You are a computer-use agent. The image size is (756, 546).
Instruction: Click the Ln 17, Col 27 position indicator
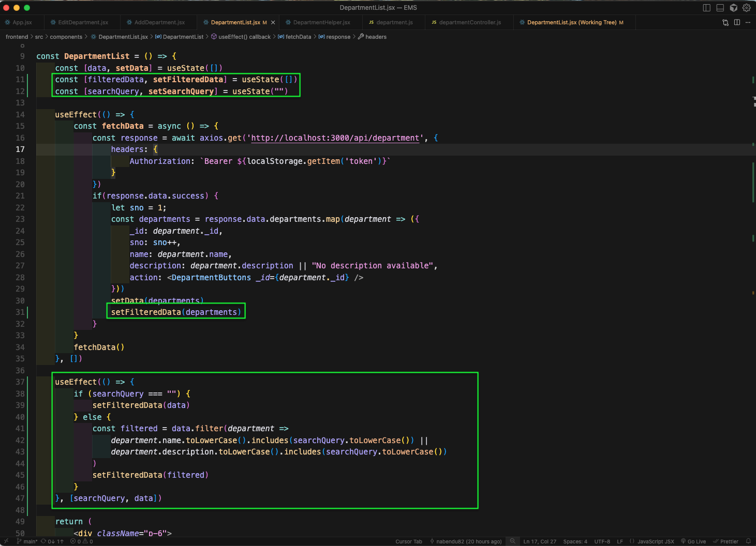pos(540,541)
